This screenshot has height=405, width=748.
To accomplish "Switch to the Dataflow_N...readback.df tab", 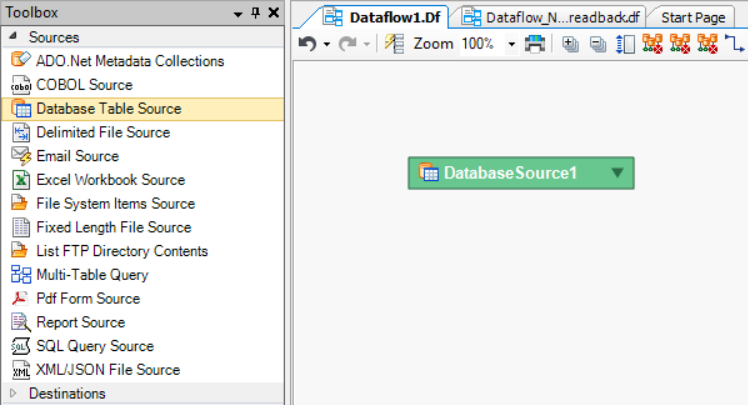I will click(x=549, y=17).
